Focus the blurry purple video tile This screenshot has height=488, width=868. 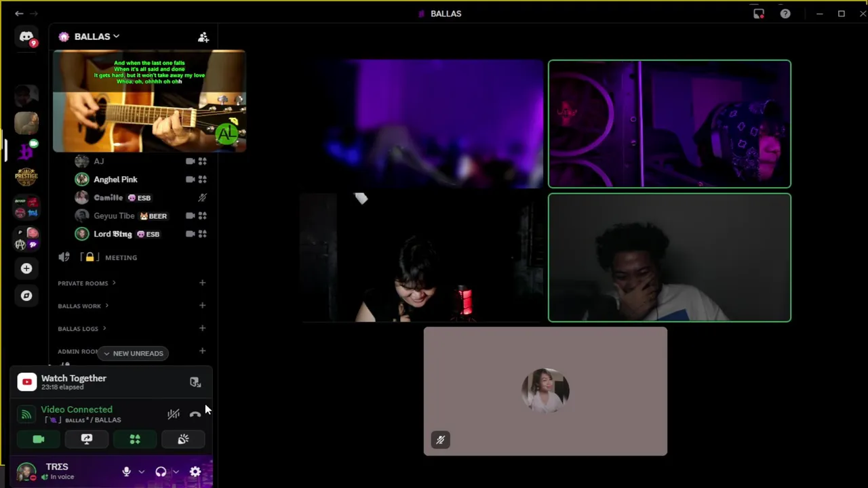pos(422,124)
